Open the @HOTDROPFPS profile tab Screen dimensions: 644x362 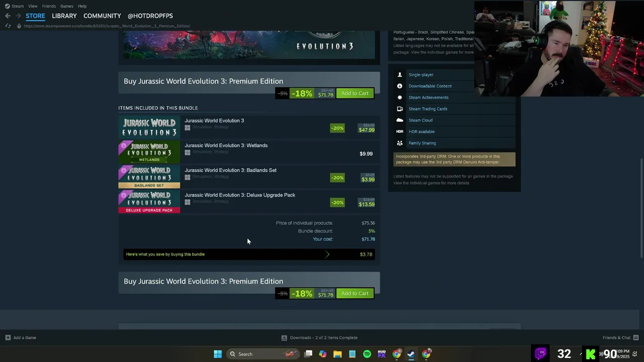[150, 16]
